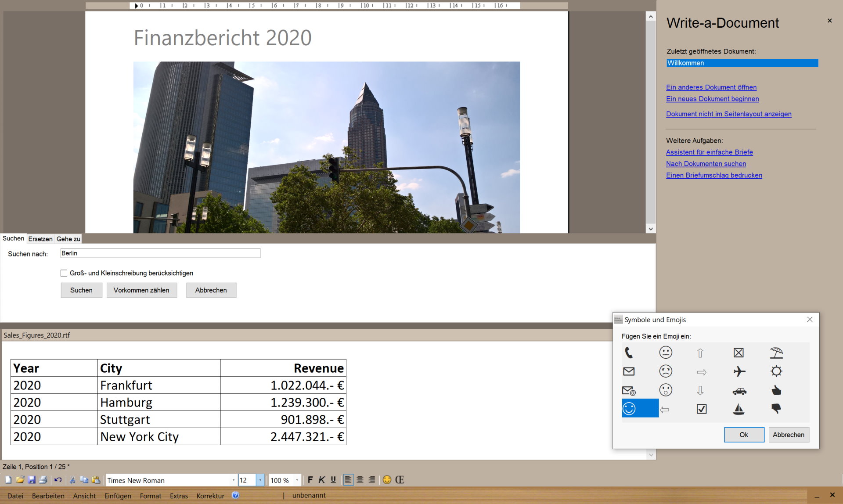Insert a special character via the Œ icon
Image resolution: width=843 pixels, height=504 pixels.
[x=399, y=480]
